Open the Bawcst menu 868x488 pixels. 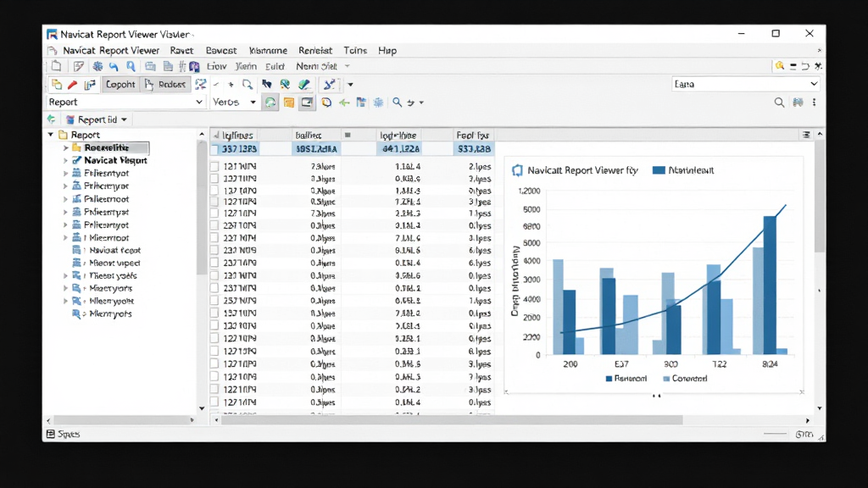tap(221, 50)
